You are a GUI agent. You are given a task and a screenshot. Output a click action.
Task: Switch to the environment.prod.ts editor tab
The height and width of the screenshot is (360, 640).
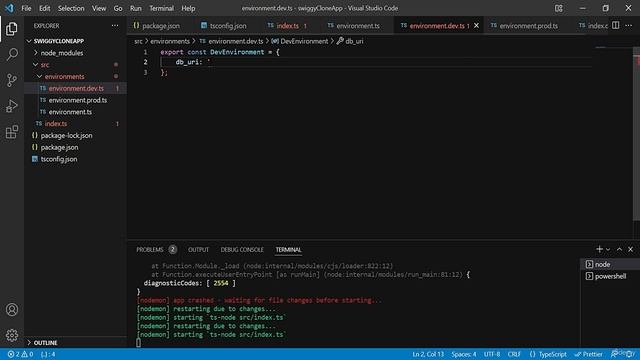coord(528,25)
